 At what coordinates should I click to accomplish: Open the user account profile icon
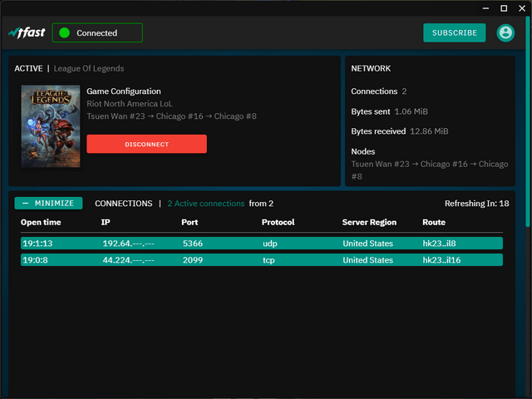coord(505,33)
